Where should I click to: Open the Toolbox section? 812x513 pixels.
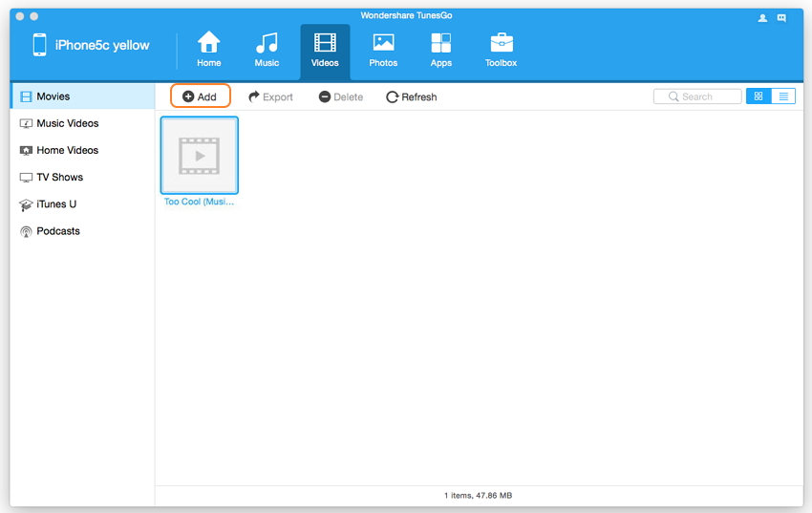tap(501, 50)
